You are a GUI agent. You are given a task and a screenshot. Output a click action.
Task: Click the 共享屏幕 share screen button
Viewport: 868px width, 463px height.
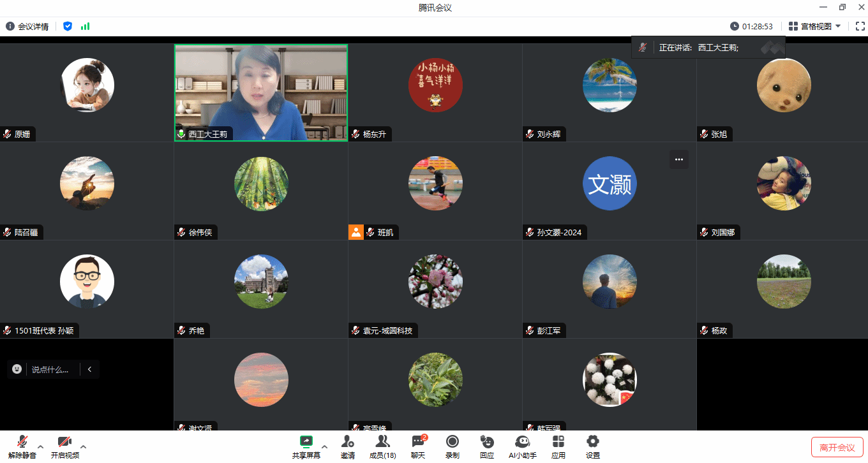pyautogui.click(x=306, y=446)
